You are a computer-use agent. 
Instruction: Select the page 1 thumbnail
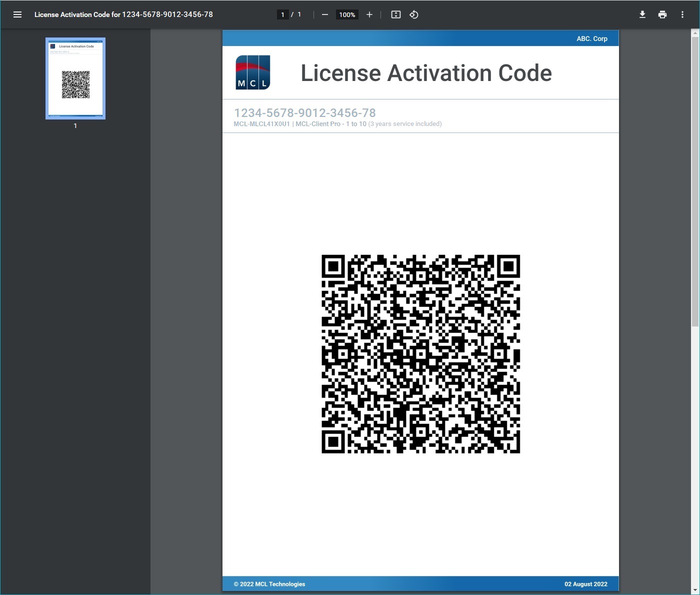(x=75, y=78)
